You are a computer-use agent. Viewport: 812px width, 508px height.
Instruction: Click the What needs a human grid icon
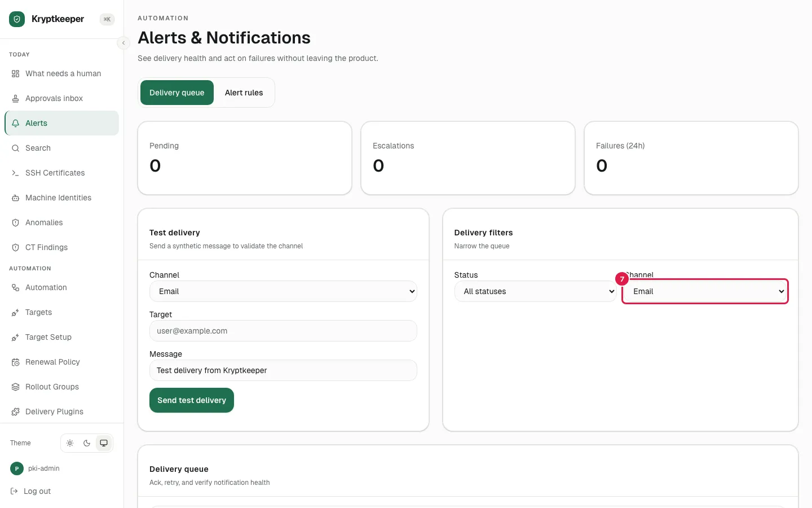[16, 73]
